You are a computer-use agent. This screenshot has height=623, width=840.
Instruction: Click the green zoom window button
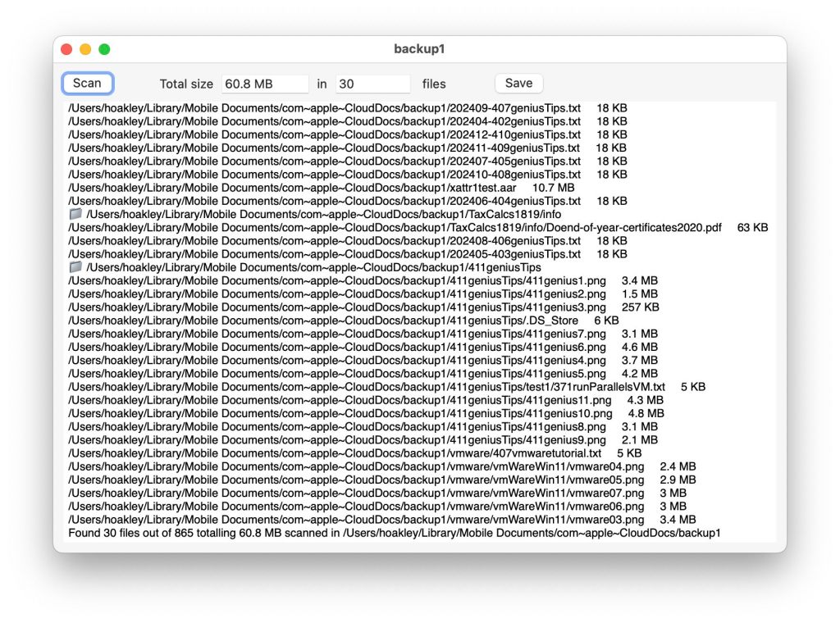104,49
